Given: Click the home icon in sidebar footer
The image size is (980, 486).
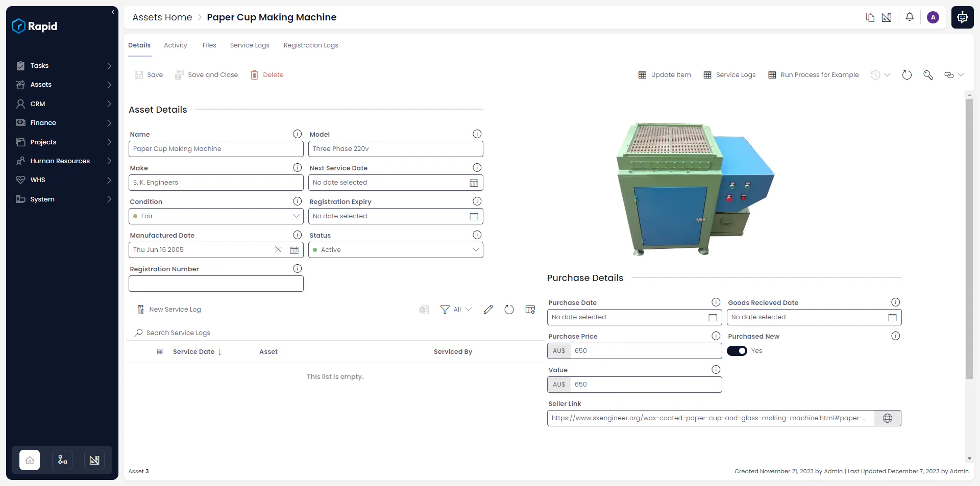Looking at the screenshot, I should (x=30, y=460).
